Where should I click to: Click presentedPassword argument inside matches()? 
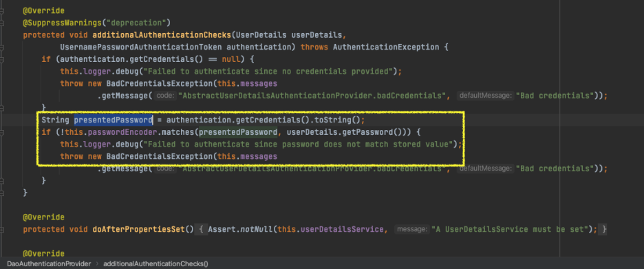point(238,132)
